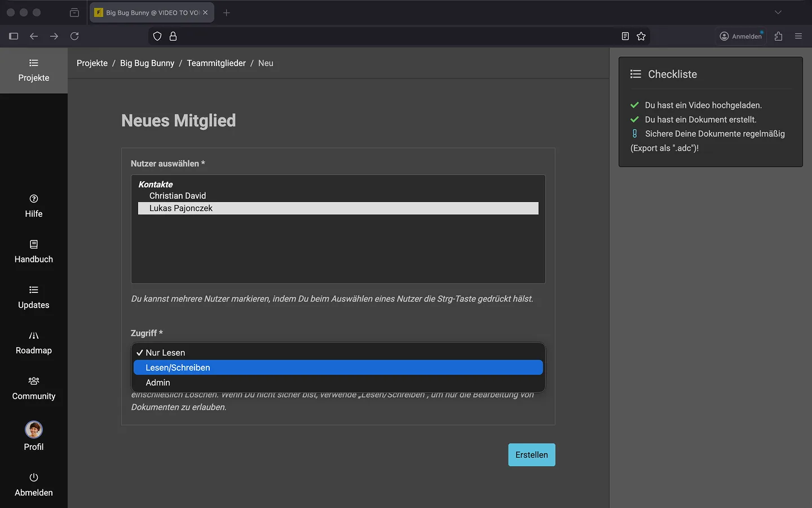Click the Profil avatar picture

point(34,430)
